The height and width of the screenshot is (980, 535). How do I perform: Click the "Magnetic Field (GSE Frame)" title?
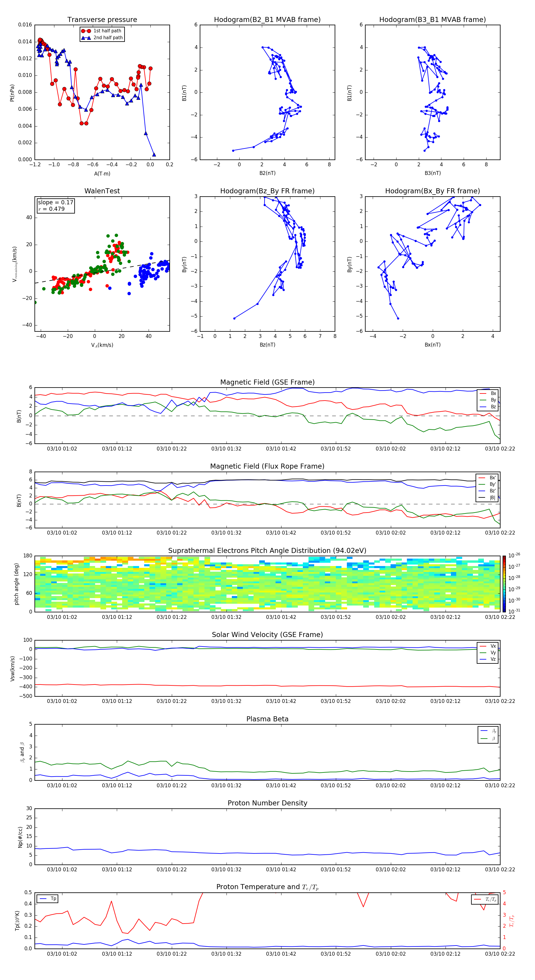coord(267,382)
